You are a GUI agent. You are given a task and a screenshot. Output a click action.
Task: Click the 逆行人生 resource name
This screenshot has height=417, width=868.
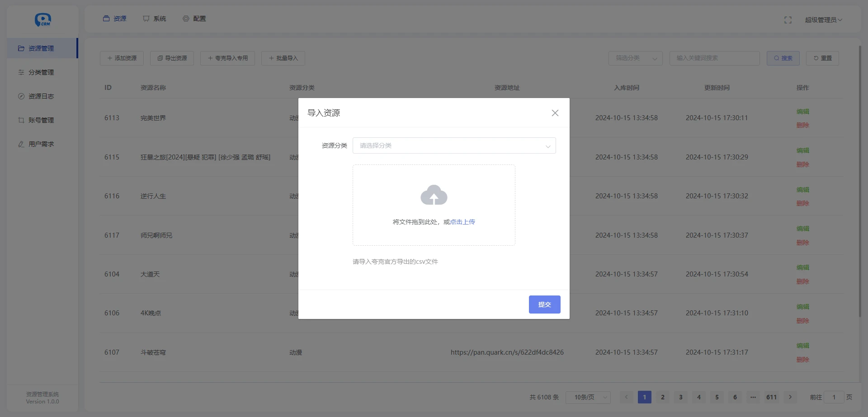point(153,196)
